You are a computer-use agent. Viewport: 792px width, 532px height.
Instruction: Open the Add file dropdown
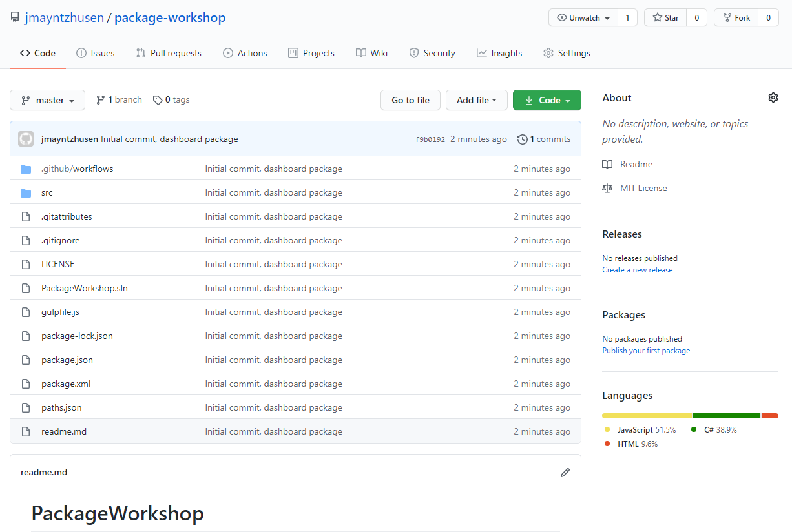(x=477, y=100)
